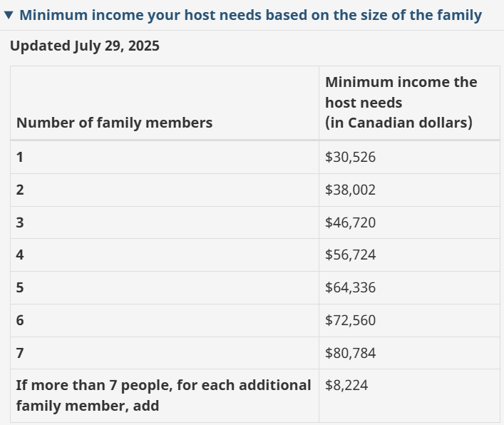Select the family size 5 cell
The width and height of the screenshot is (504, 425).
(x=20, y=287)
